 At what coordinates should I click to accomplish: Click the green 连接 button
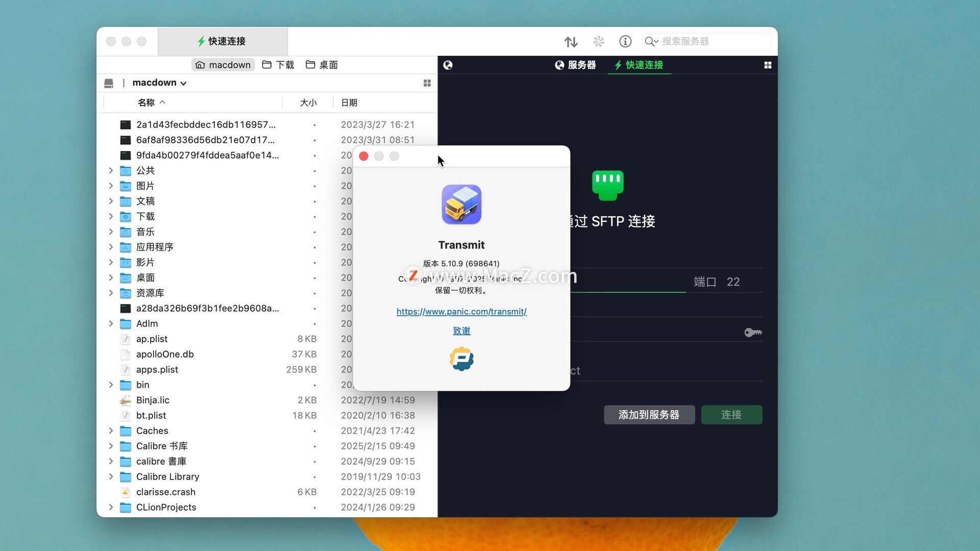tap(731, 415)
